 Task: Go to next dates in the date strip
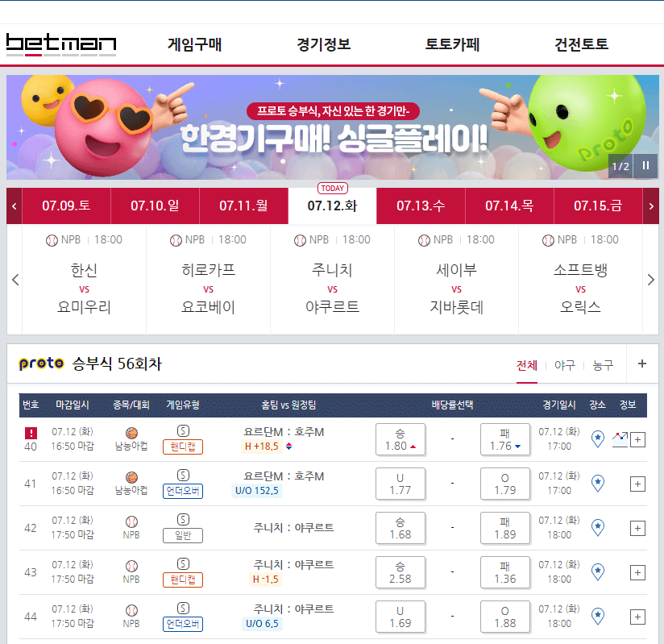(x=651, y=206)
